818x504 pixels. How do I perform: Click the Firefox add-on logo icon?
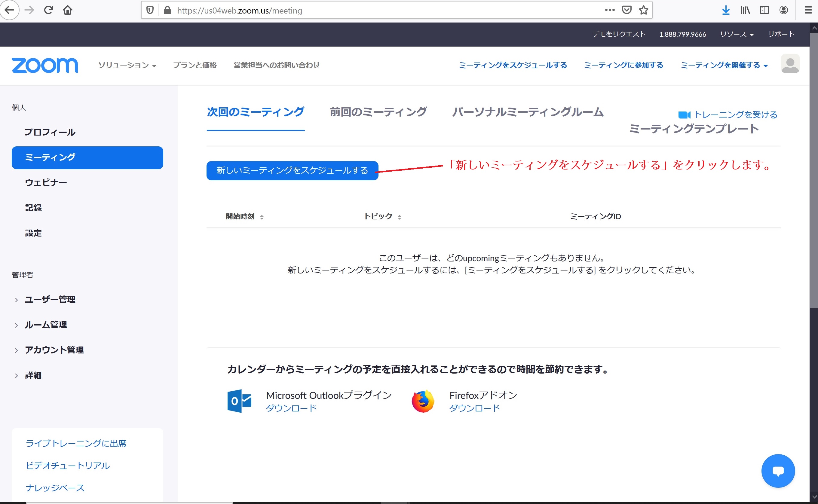[x=423, y=401]
